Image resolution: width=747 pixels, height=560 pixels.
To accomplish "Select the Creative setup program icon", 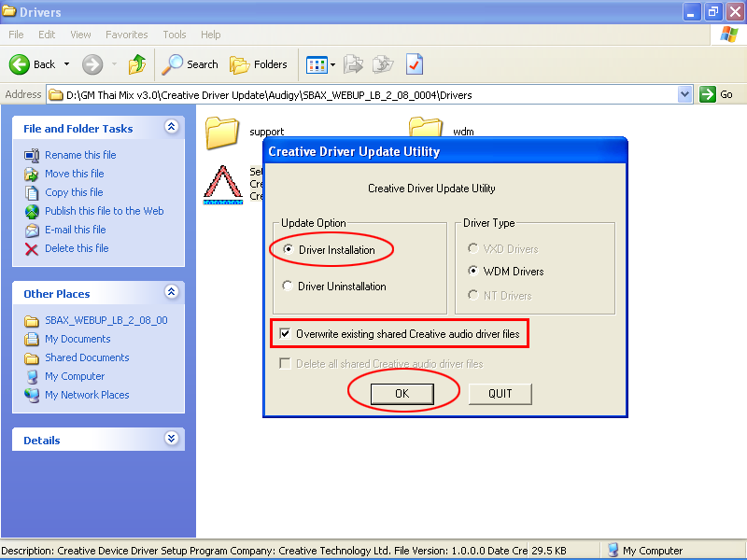I will pyautogui.click(x=223, y=185).
